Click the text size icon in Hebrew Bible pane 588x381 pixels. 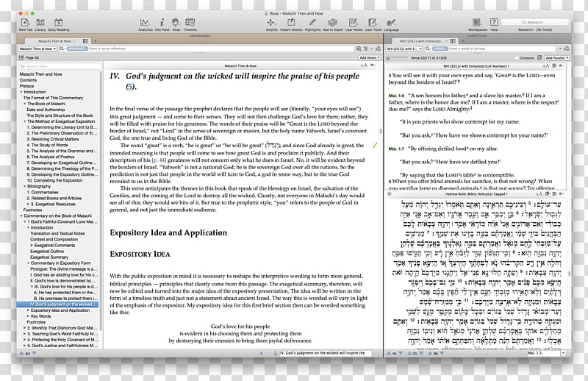click(539, 194)
